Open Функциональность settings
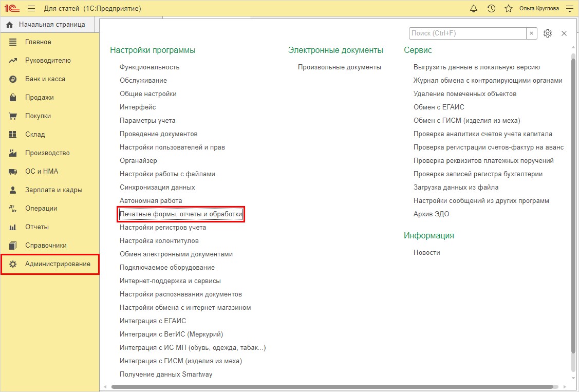This screenshot has height=392, width=579. tap(150, 67)
